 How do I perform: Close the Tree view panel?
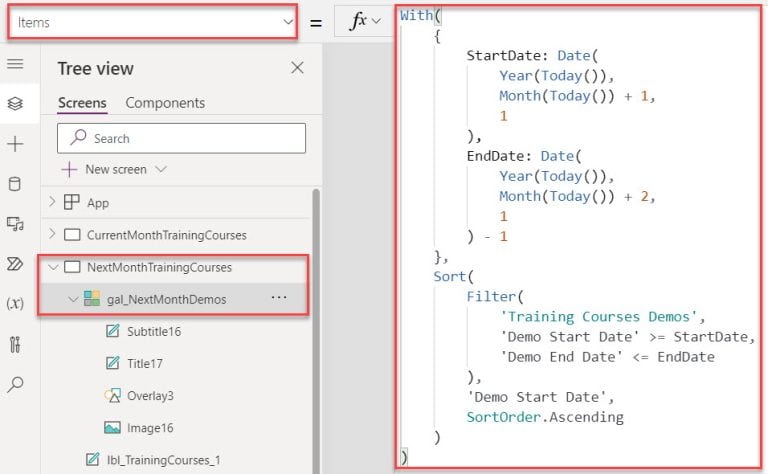click(297, 68)
